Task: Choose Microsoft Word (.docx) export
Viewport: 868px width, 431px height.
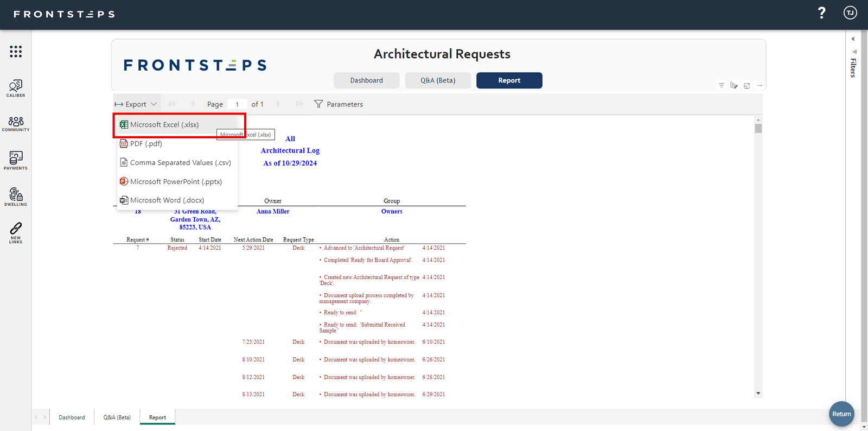Action: pos(177,200)
